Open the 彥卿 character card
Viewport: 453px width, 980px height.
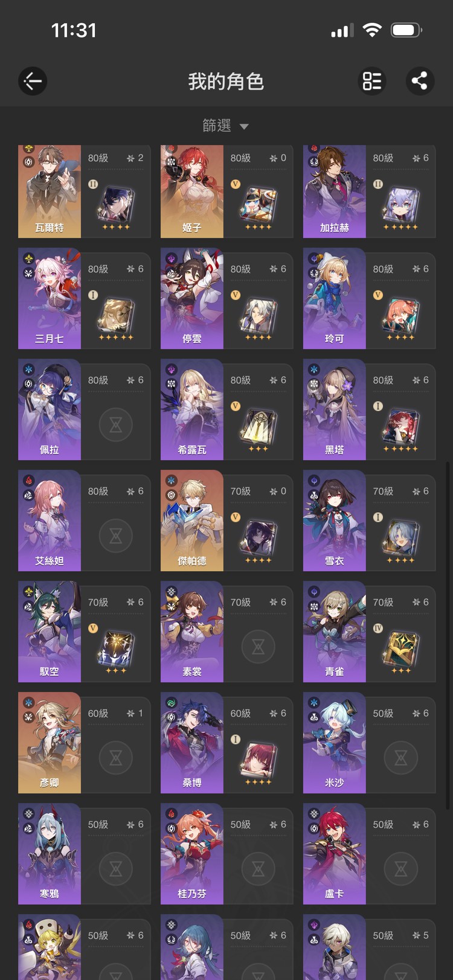click(85, 743)
